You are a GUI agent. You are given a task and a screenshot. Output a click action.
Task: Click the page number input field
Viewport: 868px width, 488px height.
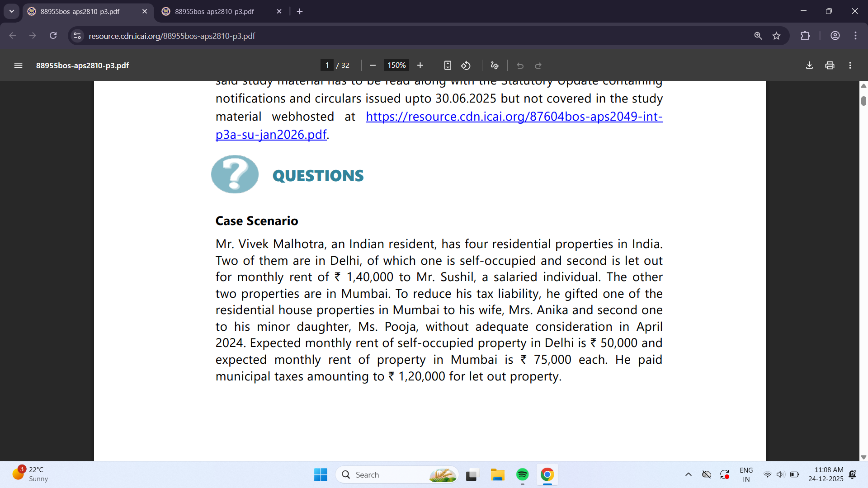(x=327, y=66)
